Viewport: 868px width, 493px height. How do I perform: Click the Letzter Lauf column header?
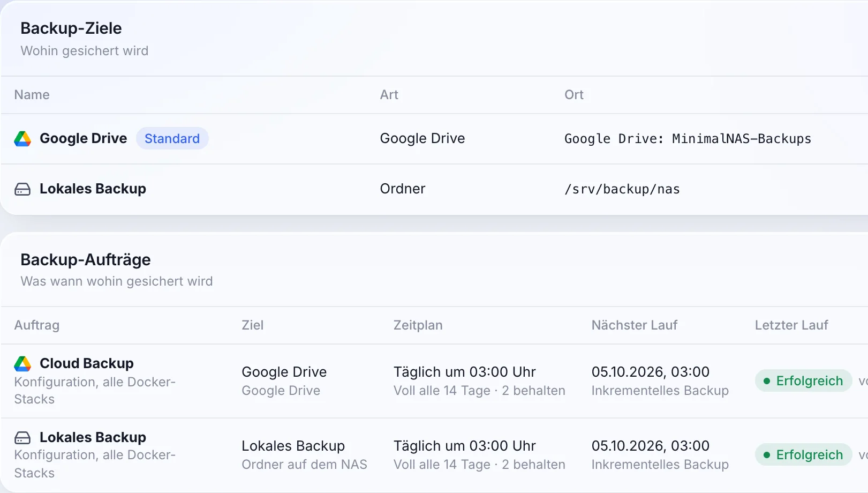[x=791, y=325]
